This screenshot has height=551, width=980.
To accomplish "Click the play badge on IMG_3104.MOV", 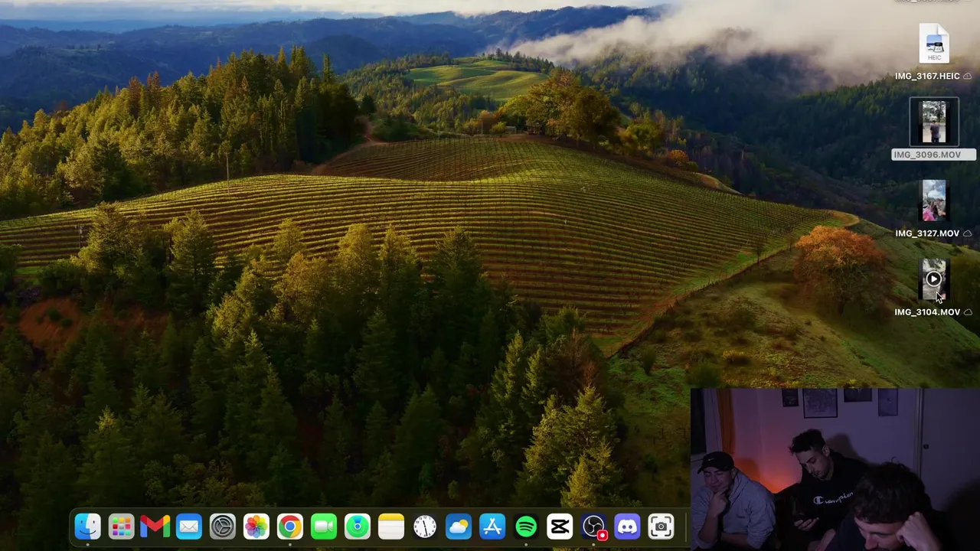I will [933, 279].
